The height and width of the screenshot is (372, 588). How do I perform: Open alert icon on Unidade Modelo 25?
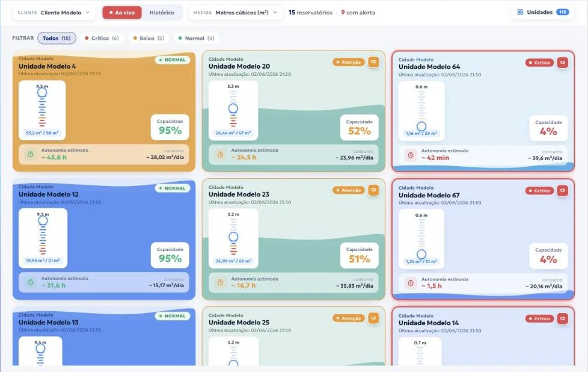pyautogui.click(x=373, y=318)
